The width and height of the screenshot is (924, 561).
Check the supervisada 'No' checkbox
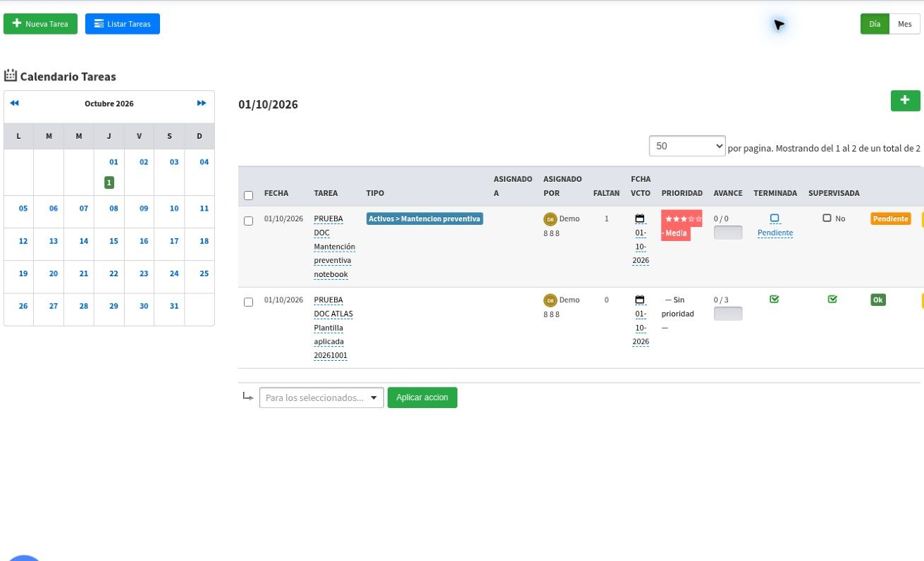click(x=827, y=218)
